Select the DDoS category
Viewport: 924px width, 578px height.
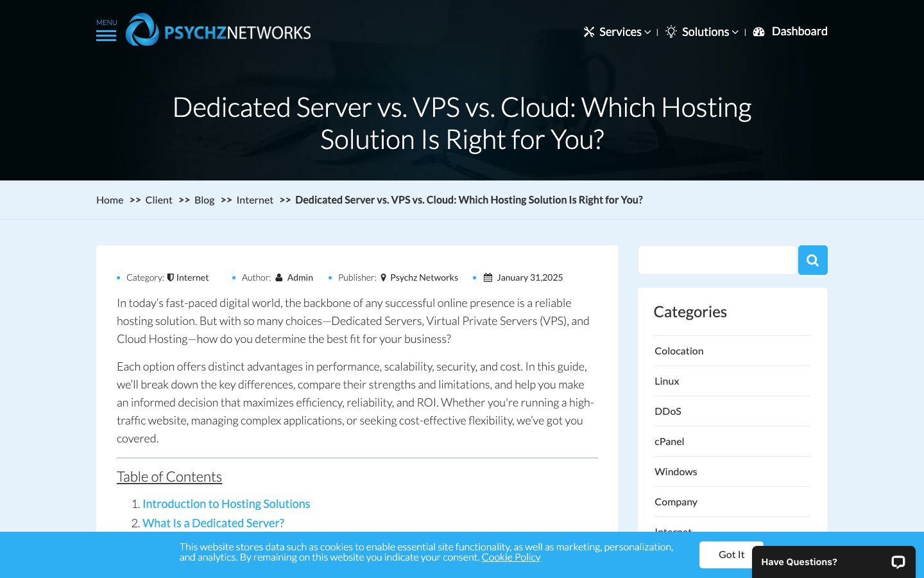[x=668, y=411]
